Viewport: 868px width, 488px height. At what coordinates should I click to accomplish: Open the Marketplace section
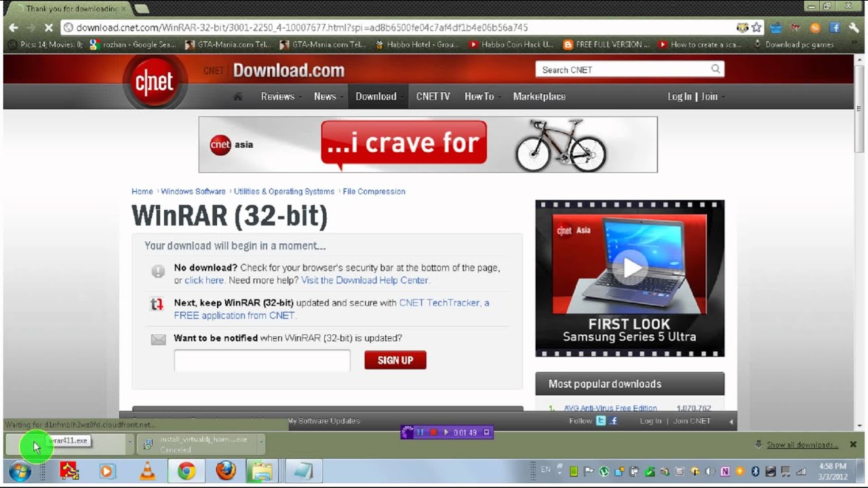(x=539, y=96)
